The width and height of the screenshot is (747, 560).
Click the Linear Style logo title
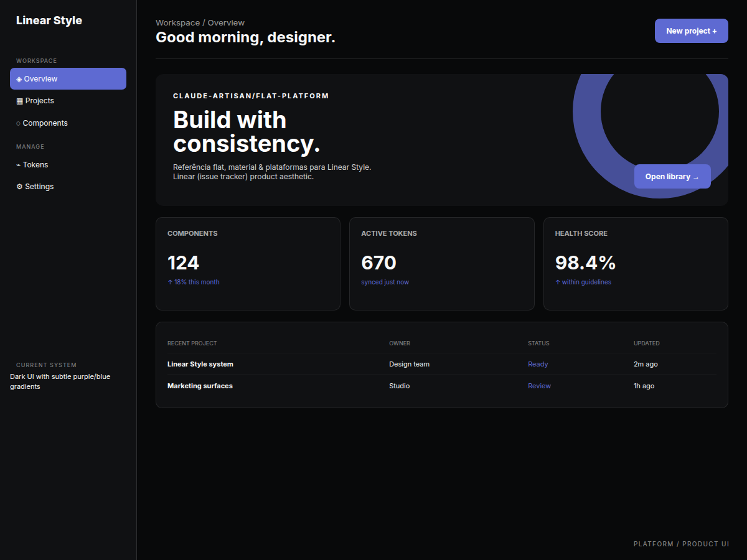click(49, 21)
